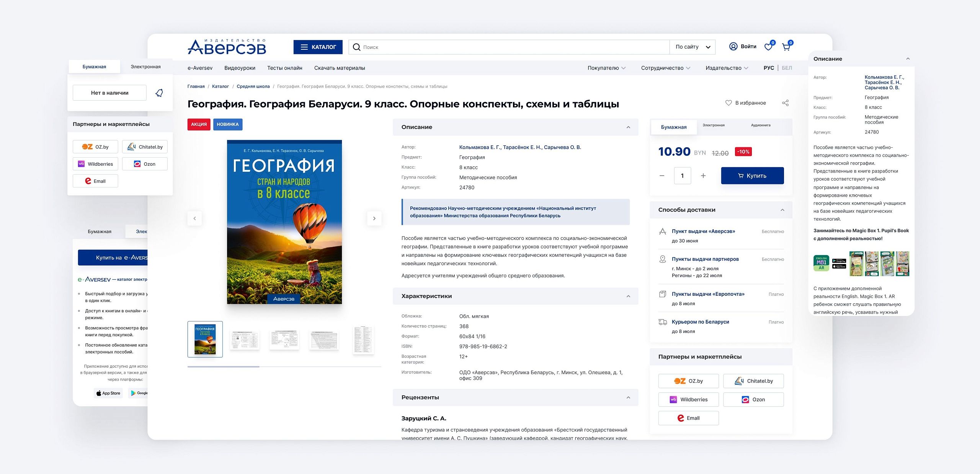980x474 pixels.
Task: Decrease quantity with minus button
Action: (662, 176)
